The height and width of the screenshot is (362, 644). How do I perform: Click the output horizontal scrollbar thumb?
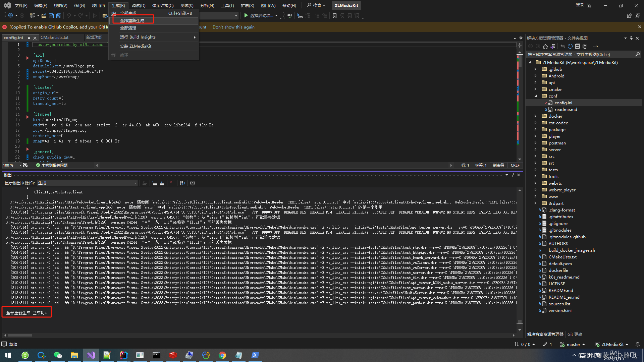[19, 335]
